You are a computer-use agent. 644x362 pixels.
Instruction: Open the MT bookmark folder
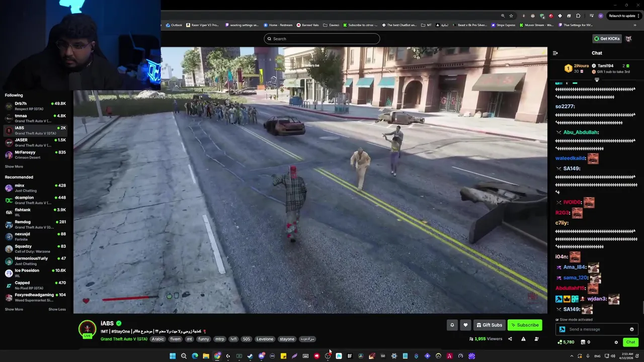pos(427,25)
